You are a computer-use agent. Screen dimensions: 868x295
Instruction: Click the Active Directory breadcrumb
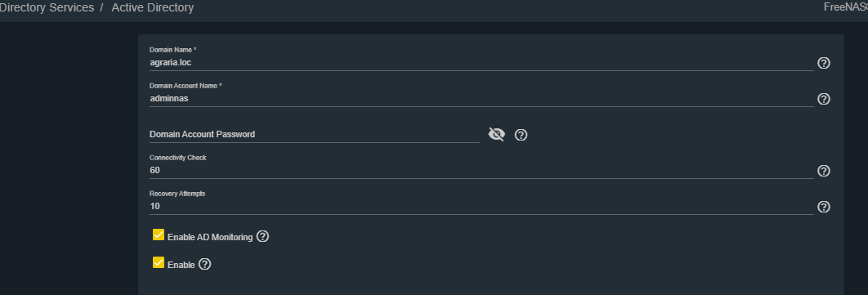[153, 7]
